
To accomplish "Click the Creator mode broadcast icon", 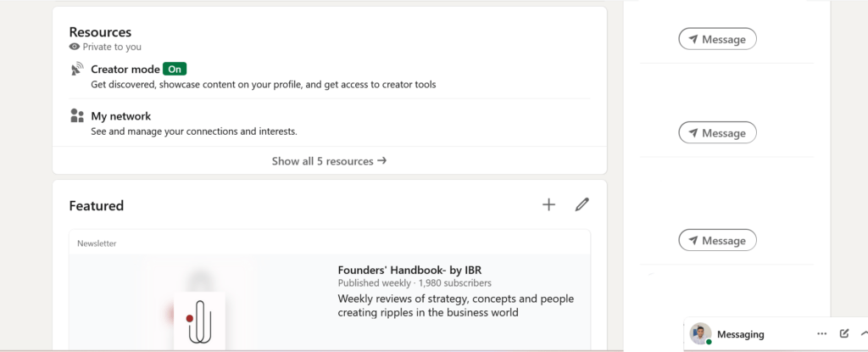I will pyautogui.click(x=77, y=70).
